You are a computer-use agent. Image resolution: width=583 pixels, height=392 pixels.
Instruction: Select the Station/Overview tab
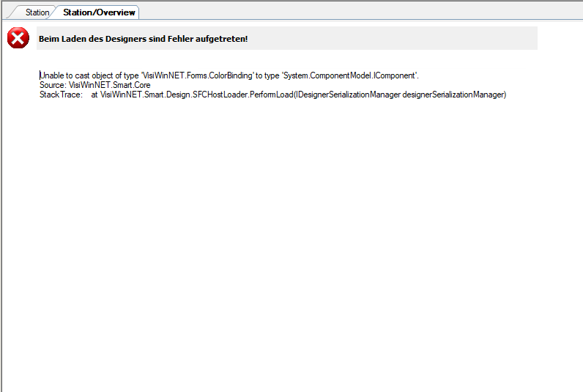[99, 12]
